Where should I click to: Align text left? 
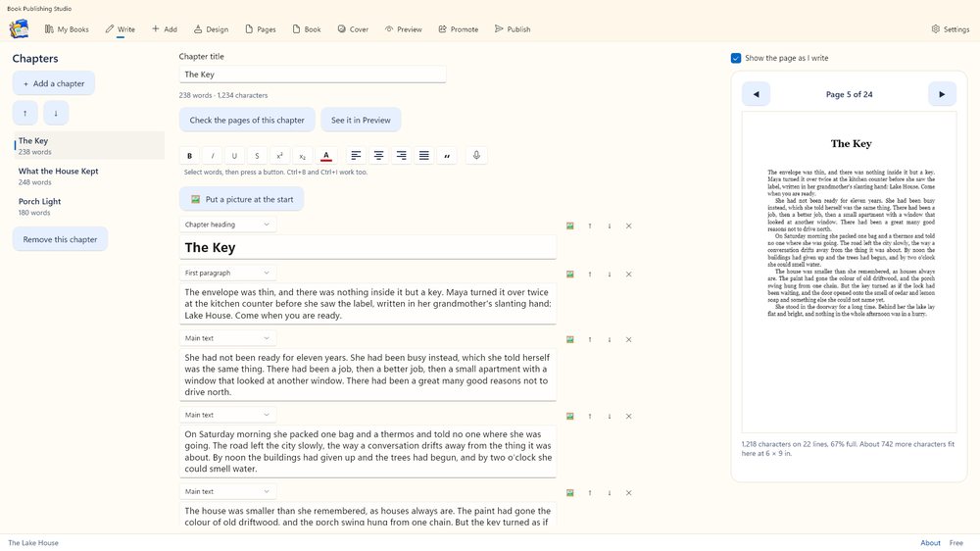coord(356,156)
